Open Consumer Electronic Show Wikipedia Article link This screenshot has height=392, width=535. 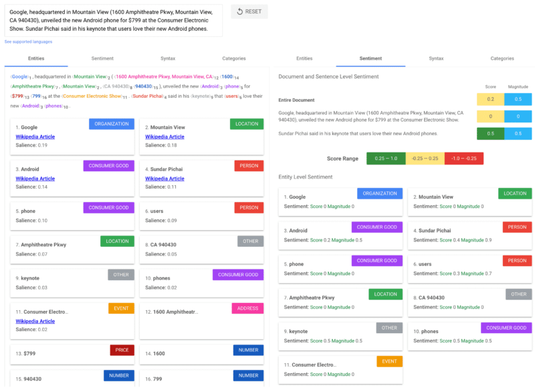[x=35, y=321]
